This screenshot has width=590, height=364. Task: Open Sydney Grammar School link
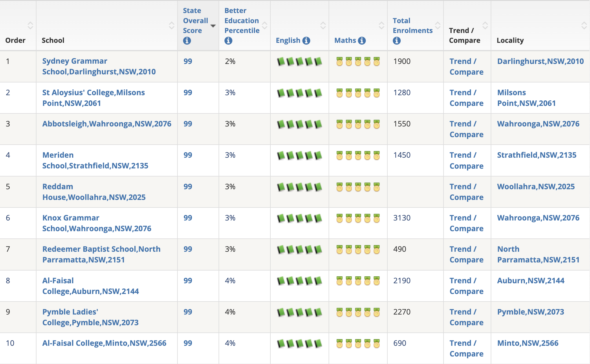click(99, 66)
